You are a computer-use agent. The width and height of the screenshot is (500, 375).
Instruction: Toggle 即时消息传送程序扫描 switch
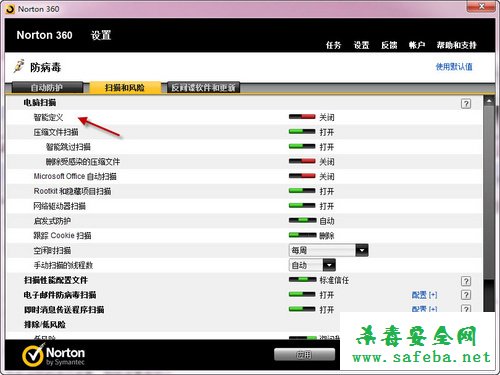pos(302,309)
